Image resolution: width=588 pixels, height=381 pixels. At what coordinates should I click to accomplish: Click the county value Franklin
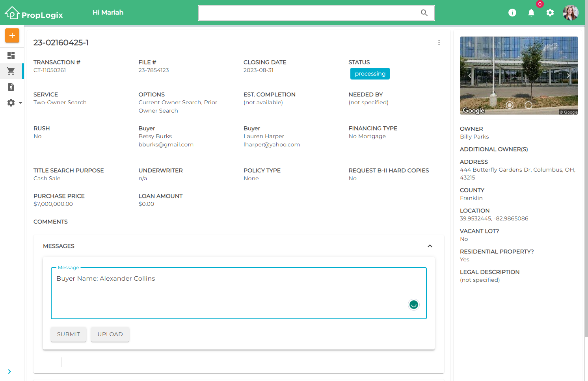click(471, 198)
